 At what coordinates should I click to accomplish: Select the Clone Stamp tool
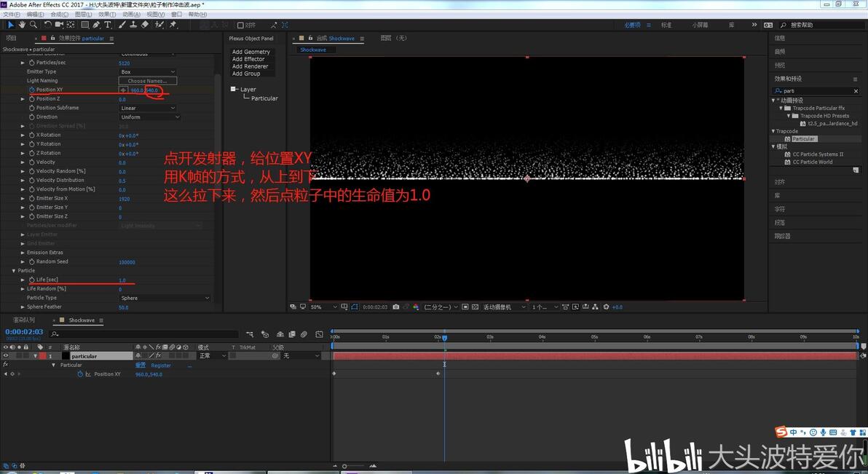tap(133, 25)
